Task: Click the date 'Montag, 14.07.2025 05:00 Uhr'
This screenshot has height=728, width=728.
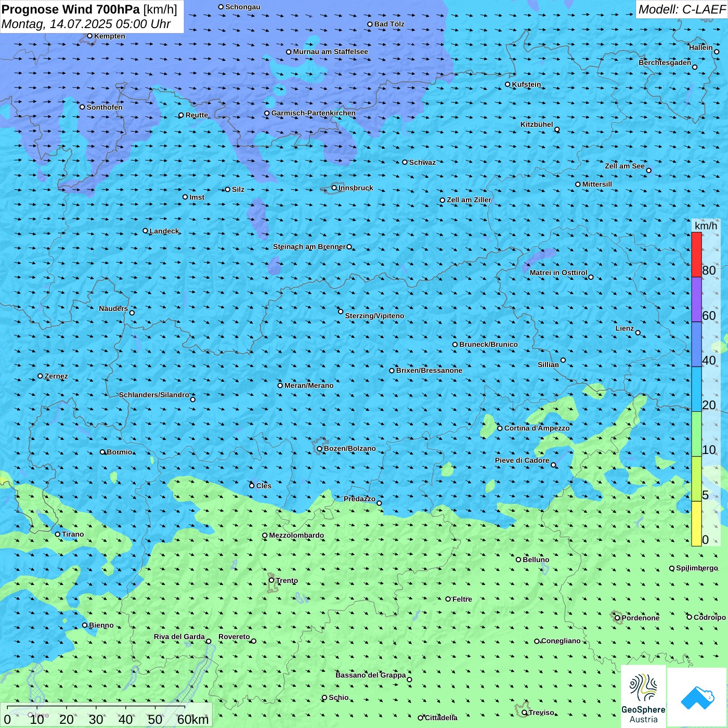Action: coord(86,24)
